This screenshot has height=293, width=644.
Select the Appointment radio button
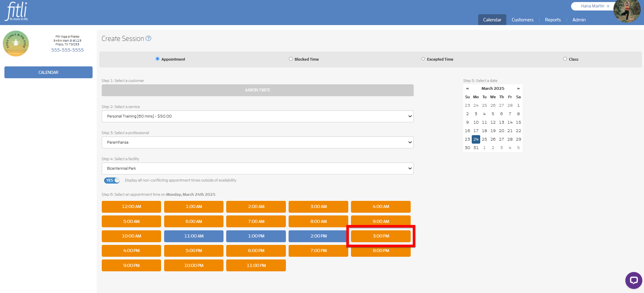pos(157,59)
